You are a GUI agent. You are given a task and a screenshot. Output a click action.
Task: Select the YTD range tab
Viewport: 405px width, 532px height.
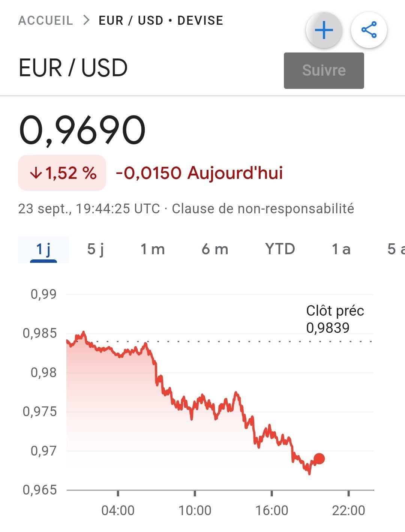pyautogui.click(x=280, y=249)
